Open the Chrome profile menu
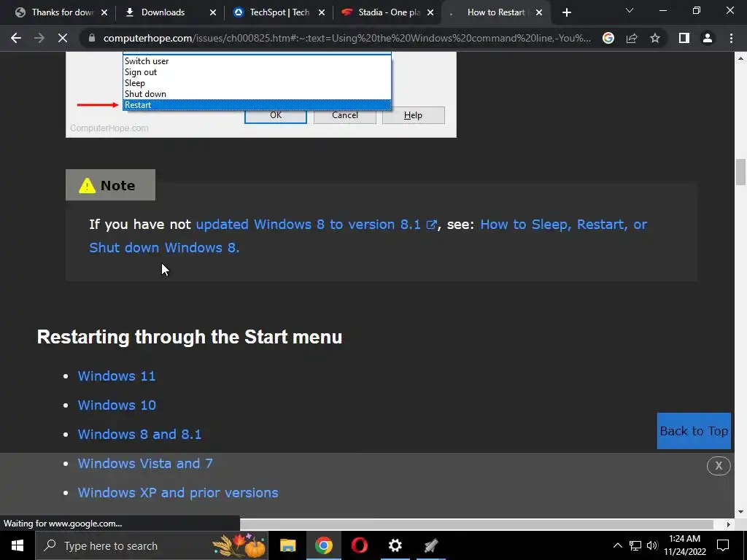The width and height of the screenshot is (747, 560). coord(708,38)
